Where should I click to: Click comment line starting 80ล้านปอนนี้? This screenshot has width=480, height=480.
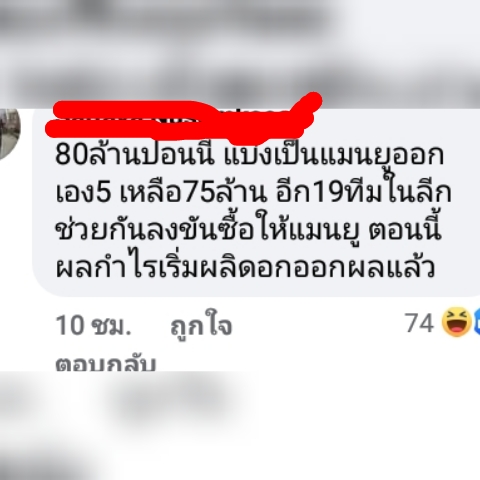coord(249,155)
